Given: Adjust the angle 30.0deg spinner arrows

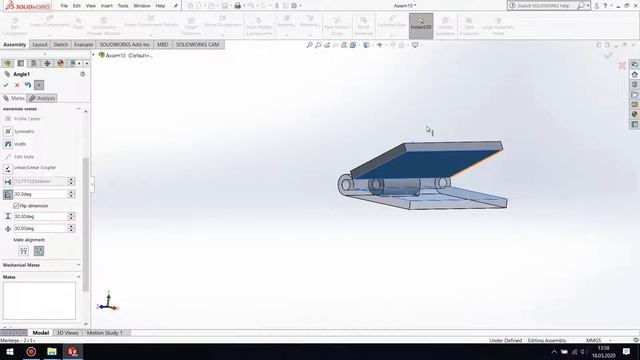Looking at the screenshot, I should click(x=71, y=194).
